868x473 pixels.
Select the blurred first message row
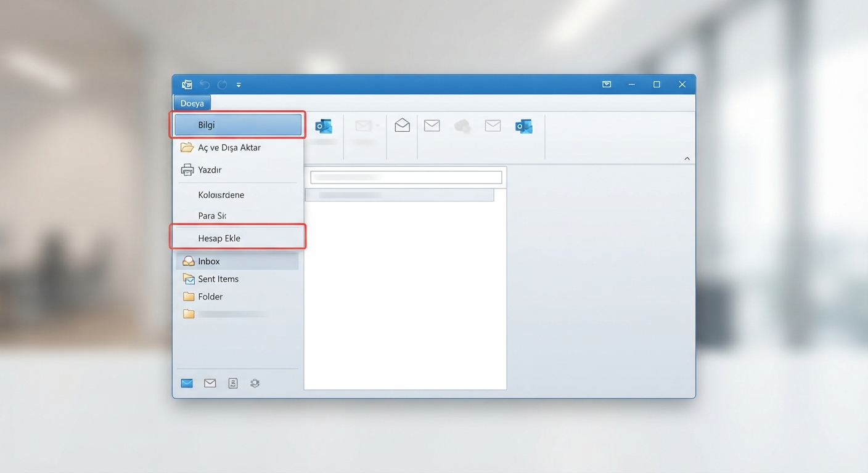tap(399, 195)
